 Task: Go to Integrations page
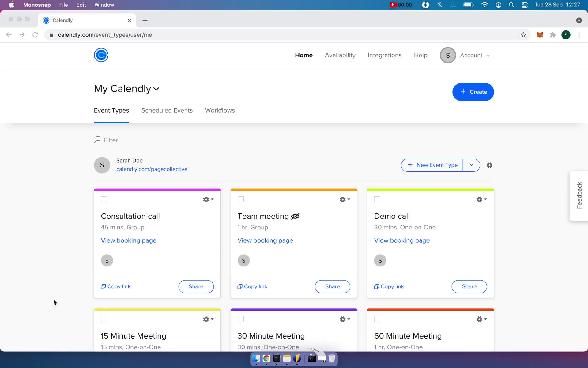pyautogui.click(x=384, y=55)
